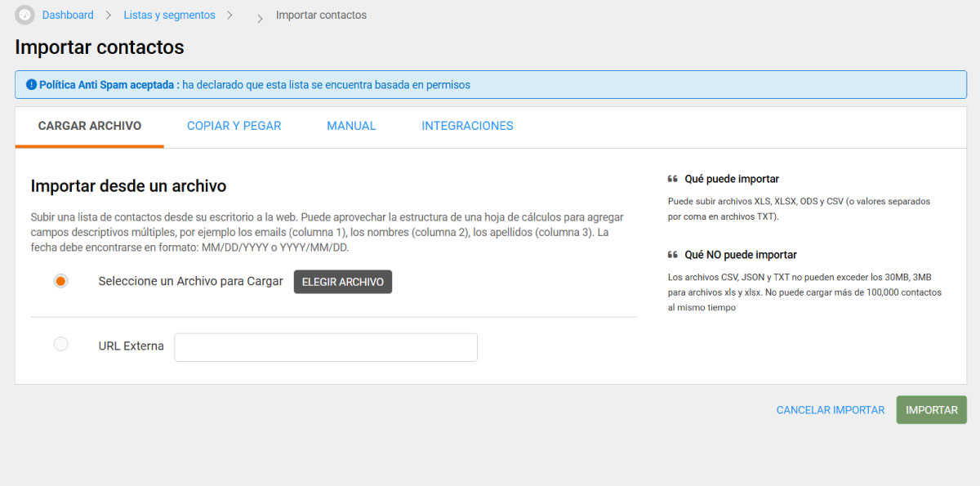Click the chevron right after Dashboard breadcrumb

coord(109,16)
